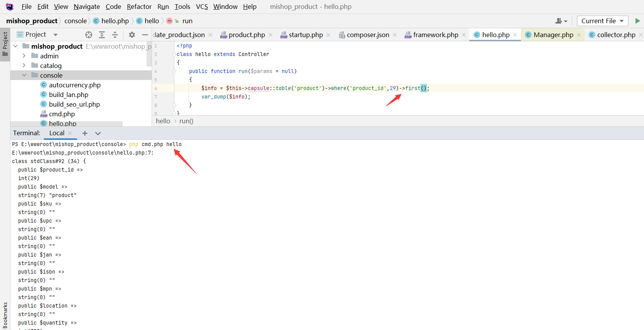Click console in the navigation breadcrumb

[76, 21]
